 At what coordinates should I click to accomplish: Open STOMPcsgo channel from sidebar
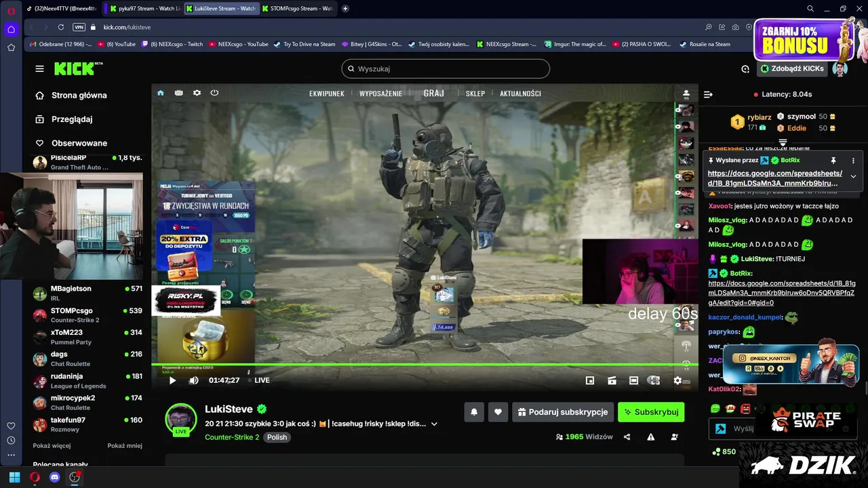87,315
